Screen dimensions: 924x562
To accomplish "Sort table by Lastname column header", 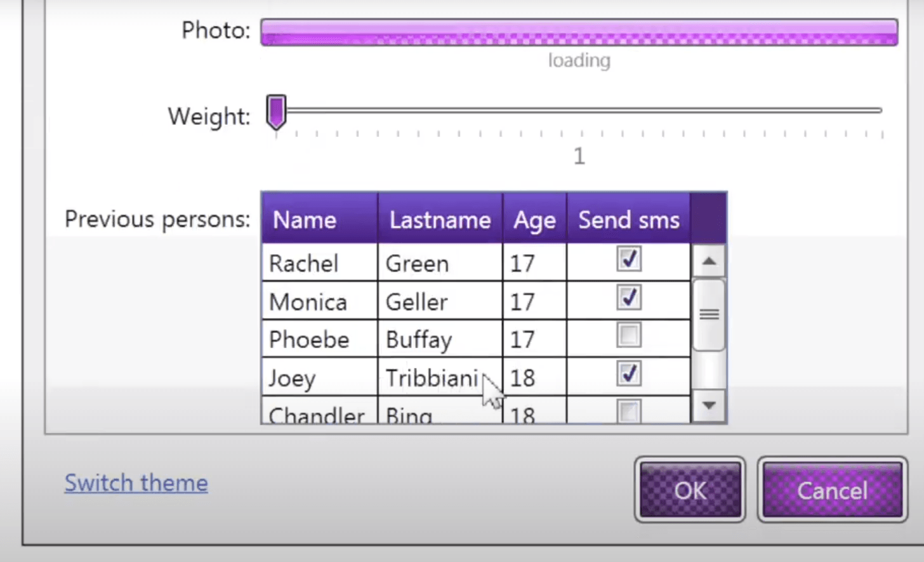I will [440, 219].
